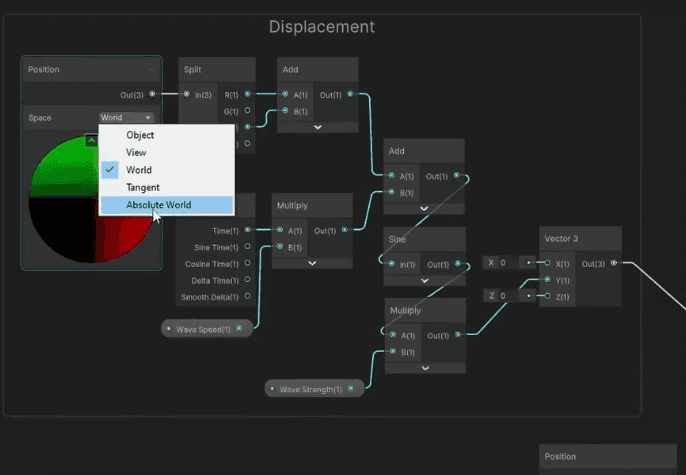Click the Sine Time(1) output port
Screen dimensions: 686x475
coord(248,246)
